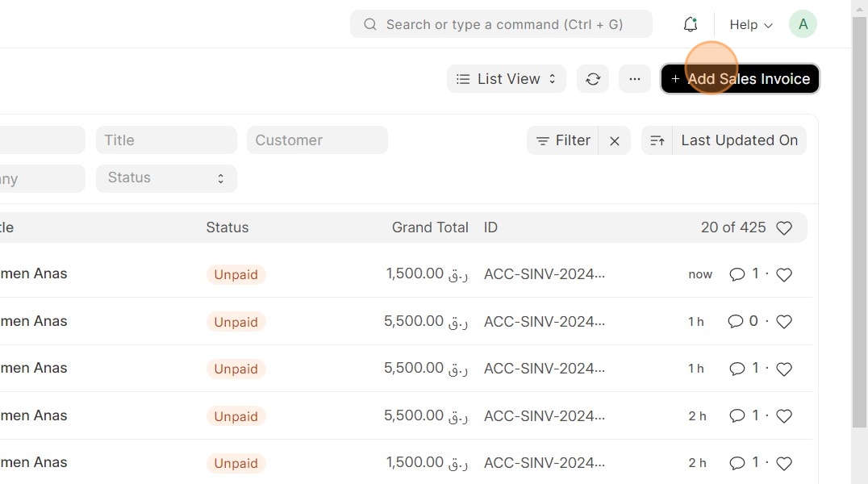Click the header like-count heart icon
Screen dimensions: 868x484
coord(784,228)
